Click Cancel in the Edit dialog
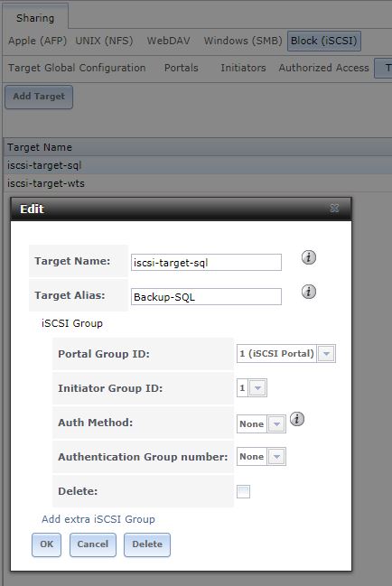 tap(93, 544)
